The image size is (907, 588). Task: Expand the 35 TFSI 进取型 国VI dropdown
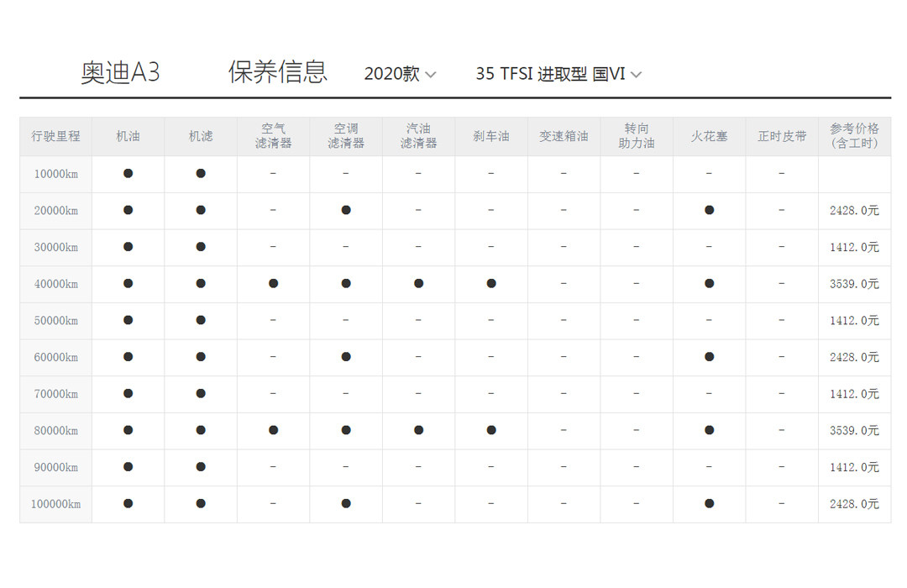[x=558, y=74]
